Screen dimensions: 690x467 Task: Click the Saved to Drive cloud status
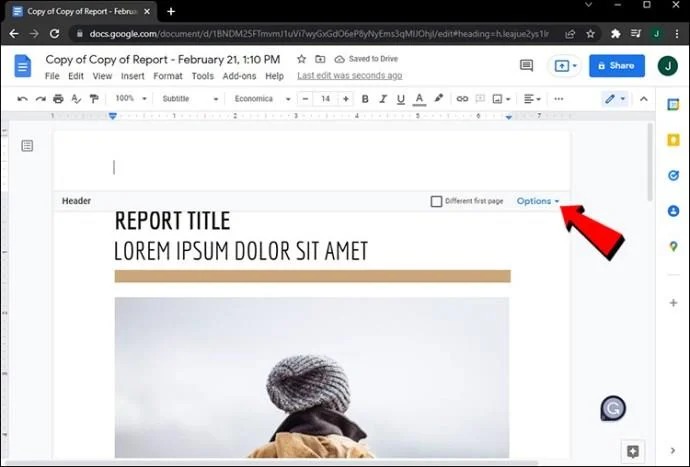click(x=366, y=59)
